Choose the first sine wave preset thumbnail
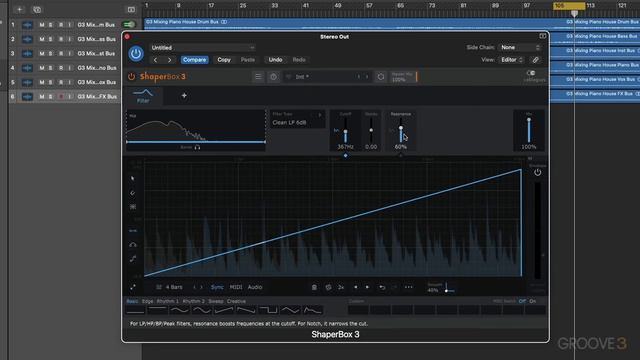This screenshot has width=640, height=360. [x=180, y=310]
